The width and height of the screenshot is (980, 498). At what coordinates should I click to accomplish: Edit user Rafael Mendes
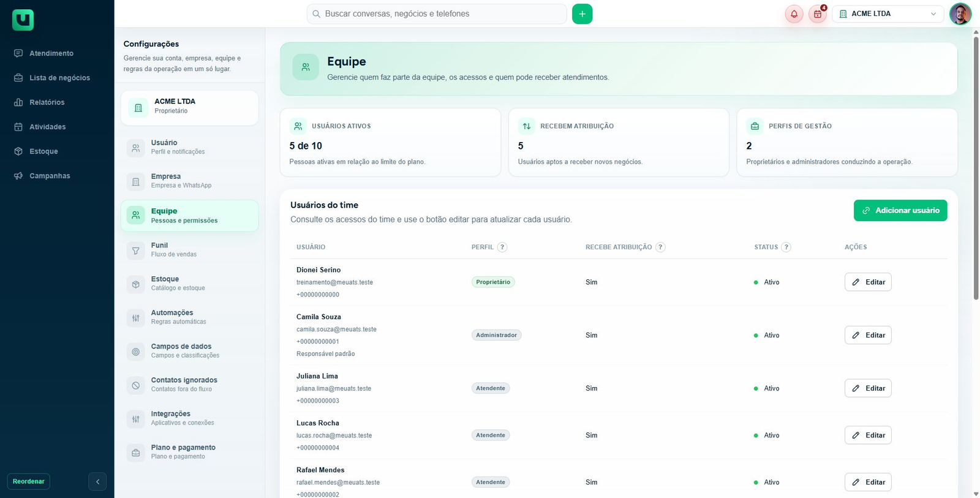[868, 482]
